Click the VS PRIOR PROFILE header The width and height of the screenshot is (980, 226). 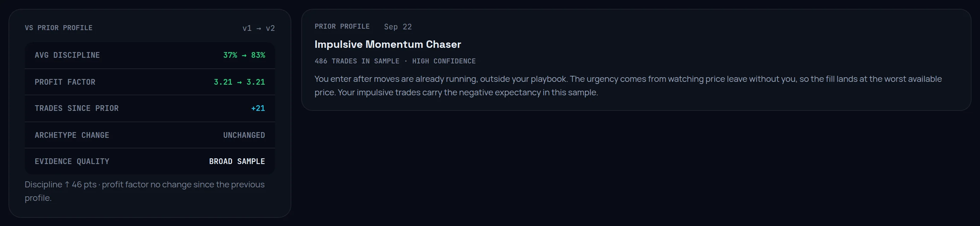pyautogui.click(x=59, y=28)
